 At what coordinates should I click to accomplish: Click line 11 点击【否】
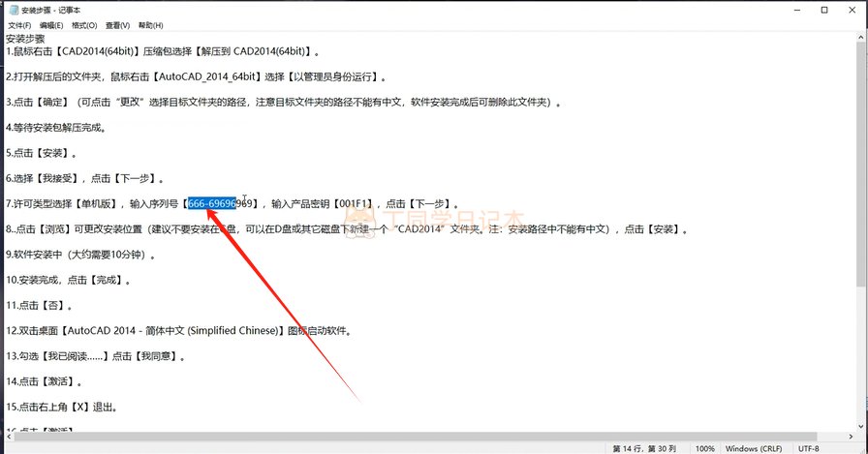[x=39, y=305]
